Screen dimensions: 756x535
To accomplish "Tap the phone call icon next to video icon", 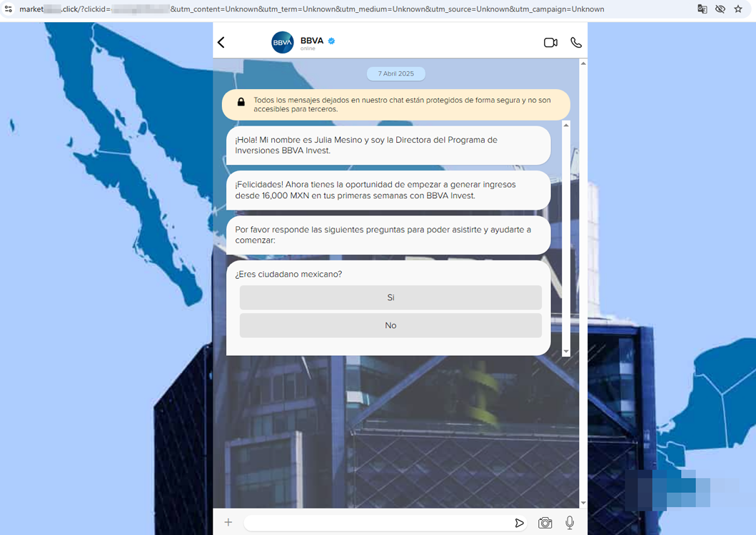I will [576, 42].
